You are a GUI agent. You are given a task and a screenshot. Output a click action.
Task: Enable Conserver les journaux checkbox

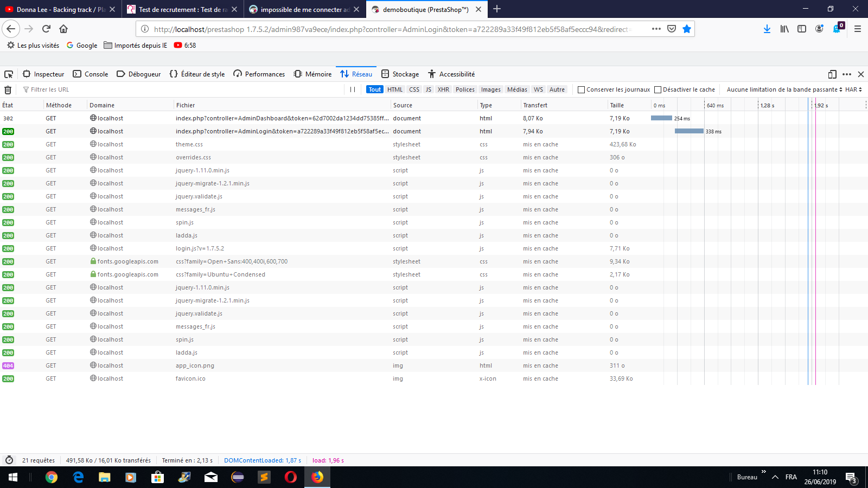[581, 89]
